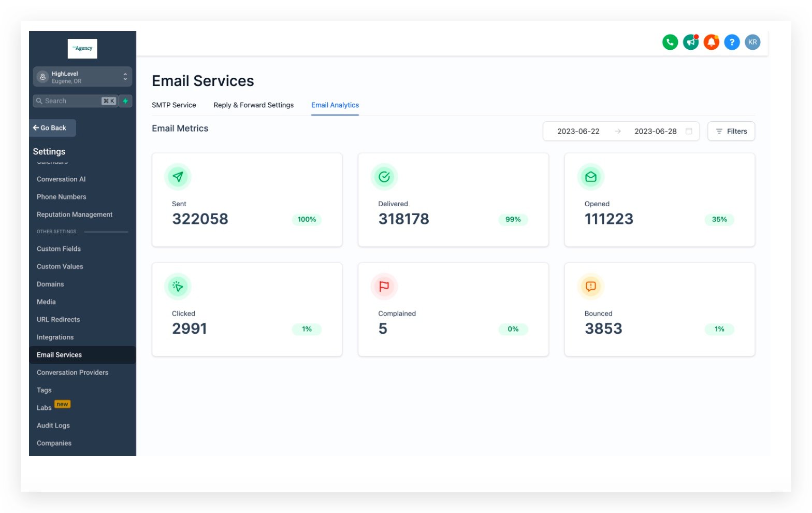
Task: Open the orange notifications bell
Action: (711, 42)
